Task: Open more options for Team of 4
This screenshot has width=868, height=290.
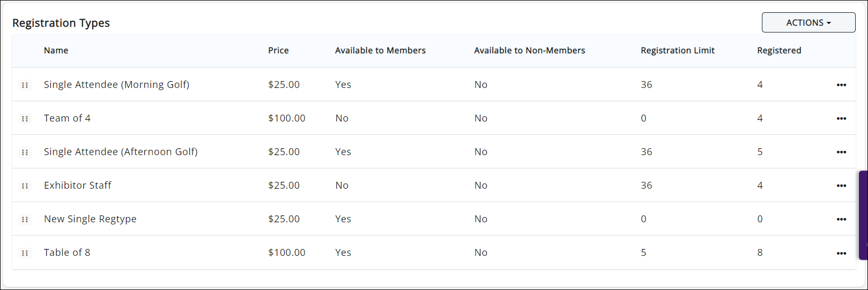Action: tap(841, 119)
